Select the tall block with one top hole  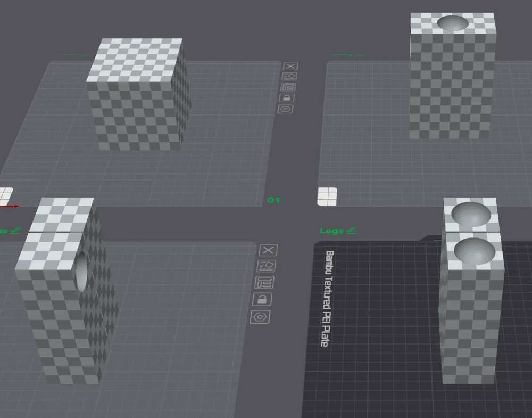[x=452, y=76]
